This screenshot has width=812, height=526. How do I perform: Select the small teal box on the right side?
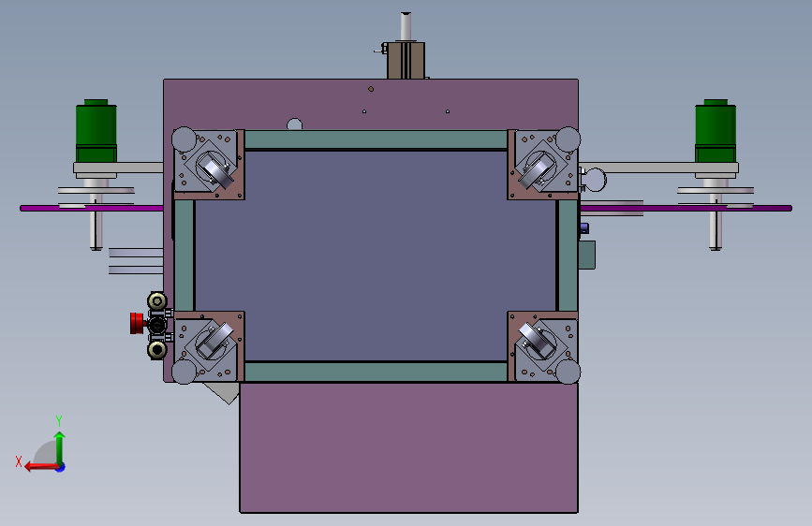(587, 255)
